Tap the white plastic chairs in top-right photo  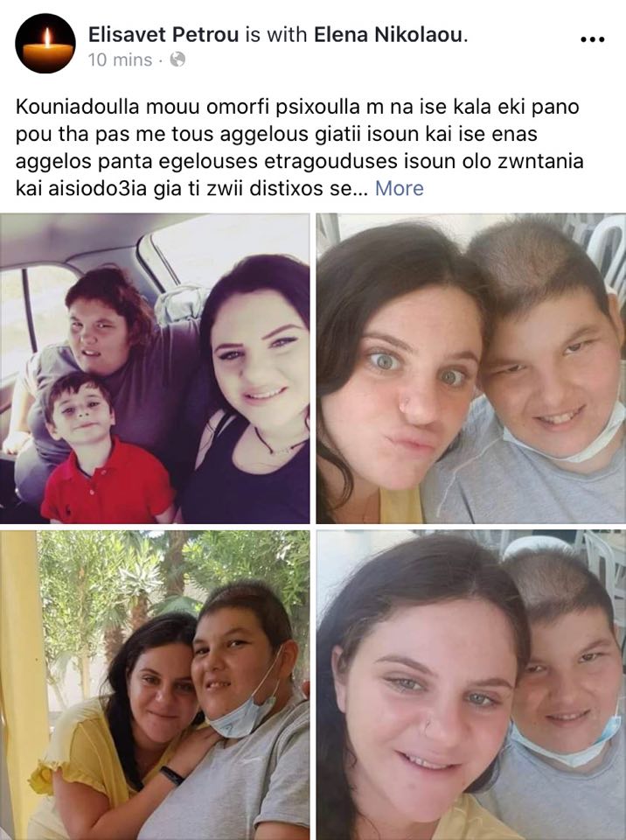(605, 257)
